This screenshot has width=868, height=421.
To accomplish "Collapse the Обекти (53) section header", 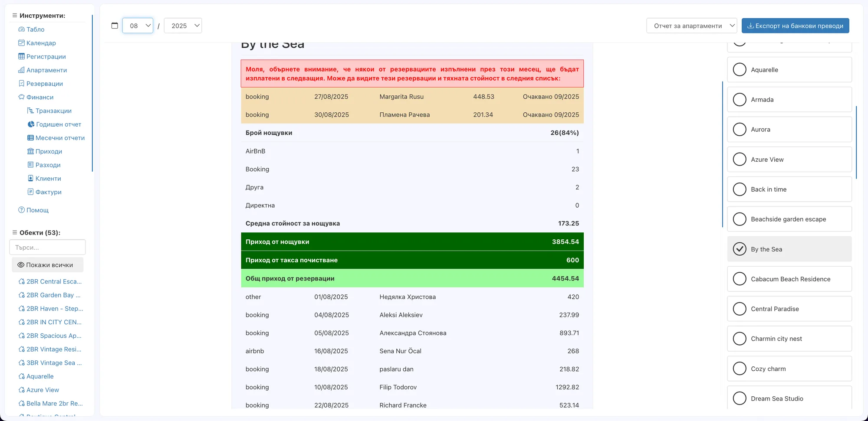I will point(36,233).
